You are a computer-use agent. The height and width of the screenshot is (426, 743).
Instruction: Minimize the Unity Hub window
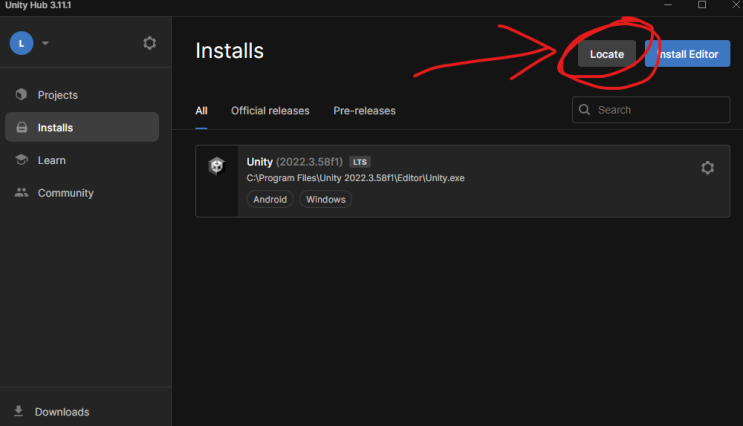pyautogui.click(x=668, y=5)
